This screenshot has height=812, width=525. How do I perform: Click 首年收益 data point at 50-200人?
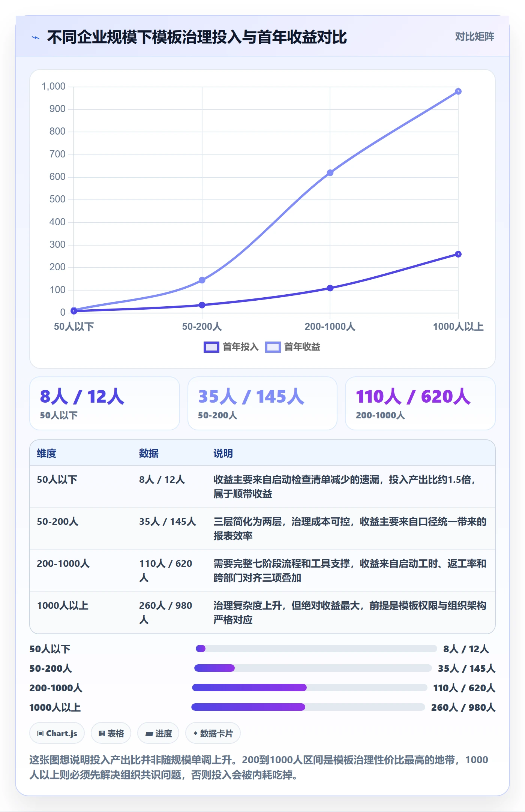202,280
